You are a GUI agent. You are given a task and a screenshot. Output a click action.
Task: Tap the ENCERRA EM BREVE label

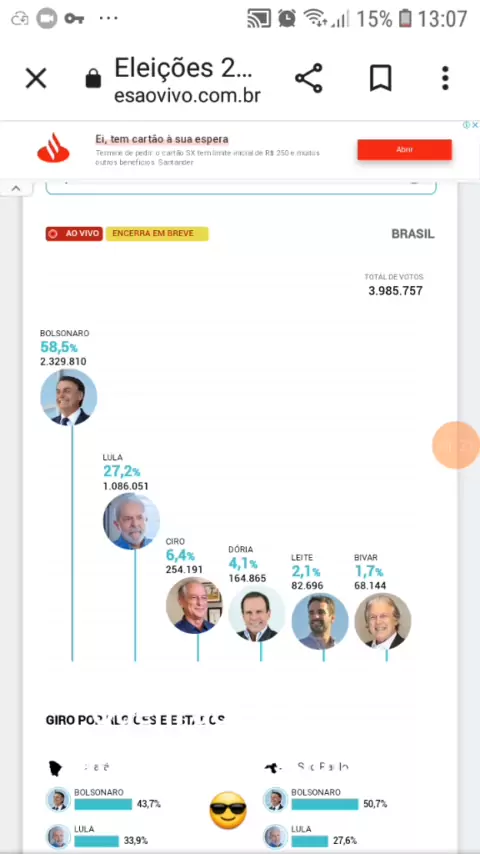(157, 234)
